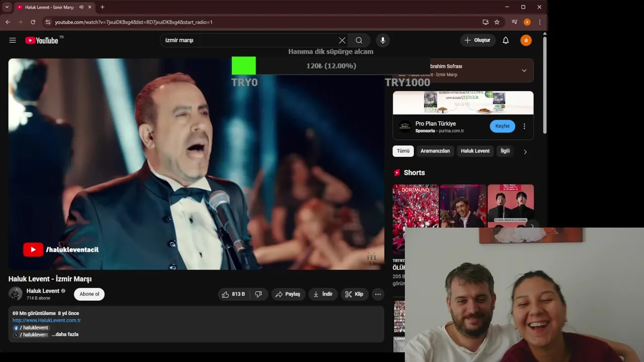Go back in browser history

(x=8, y=22)
